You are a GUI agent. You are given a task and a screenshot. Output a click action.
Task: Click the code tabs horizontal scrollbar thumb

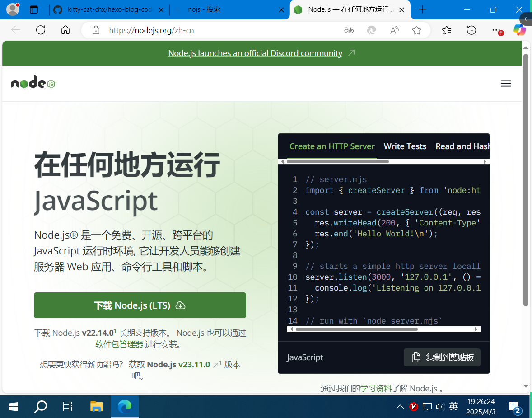(x=338, y=162)
